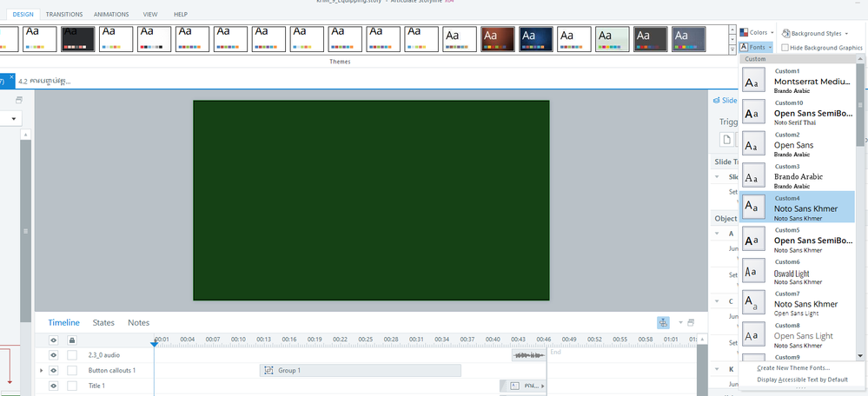Check the Hide Background Graphics checkbox
868x396 pixels.
pos(785,48)
